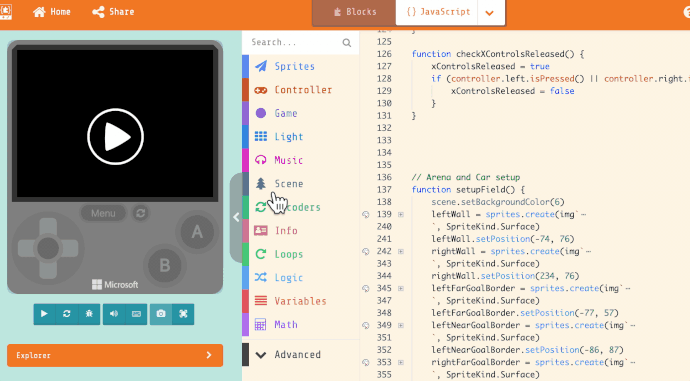
Task: Click 'function setupField() {' code line
Action: tap(468, 190)
